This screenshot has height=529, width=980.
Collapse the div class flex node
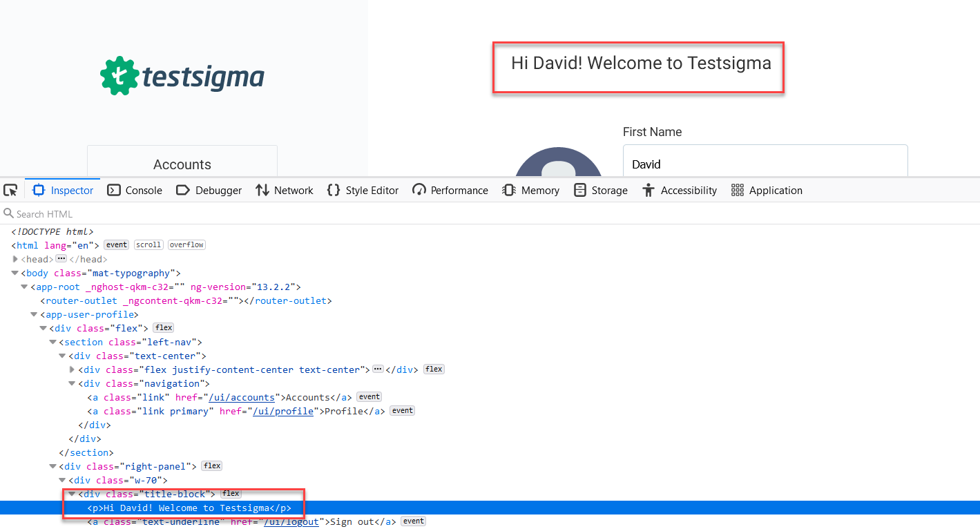pyautogui.click(x=44, y=328)
